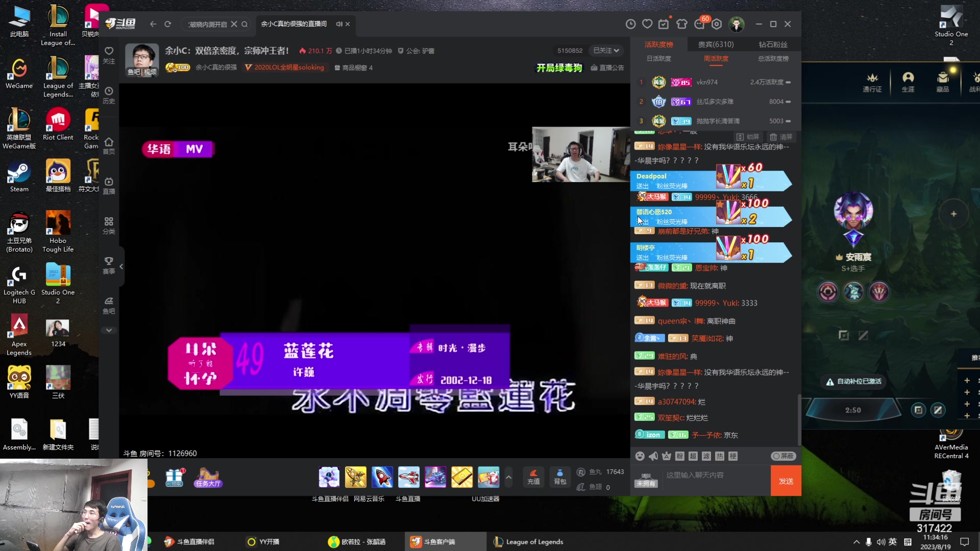Open the 已关注 follow dropdown
The width and height of the screenshot is (980, 551).
click(606, 51)
